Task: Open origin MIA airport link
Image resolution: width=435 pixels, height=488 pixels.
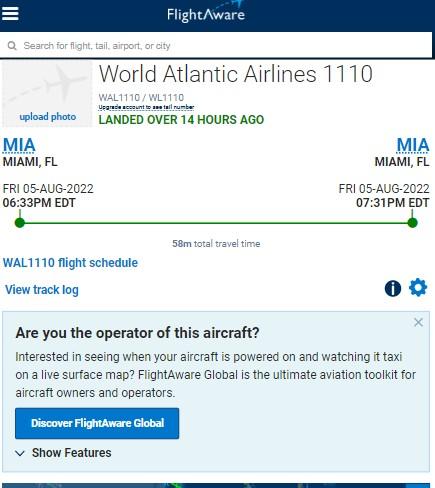Action: pos(19,145)
